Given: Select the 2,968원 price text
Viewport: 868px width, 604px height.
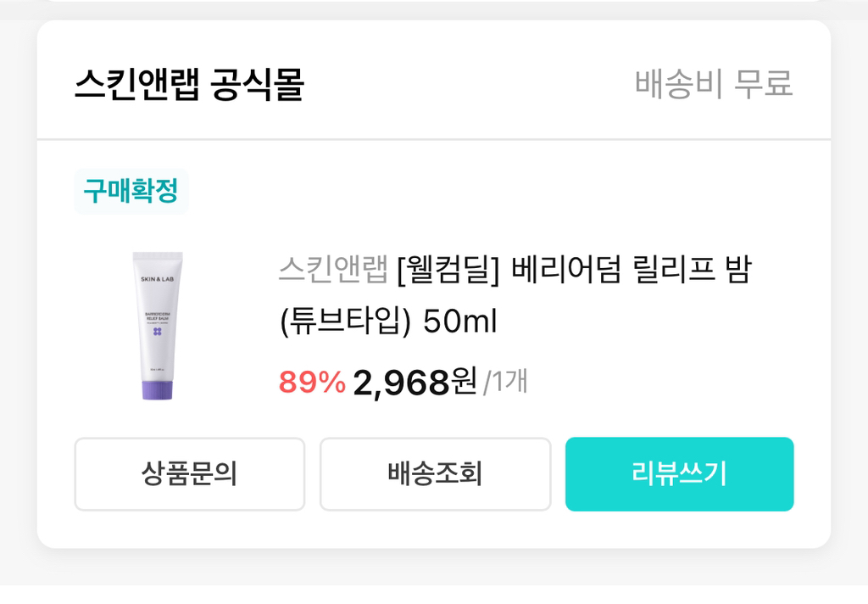Looking at the screenshot, I should [411, 383].
